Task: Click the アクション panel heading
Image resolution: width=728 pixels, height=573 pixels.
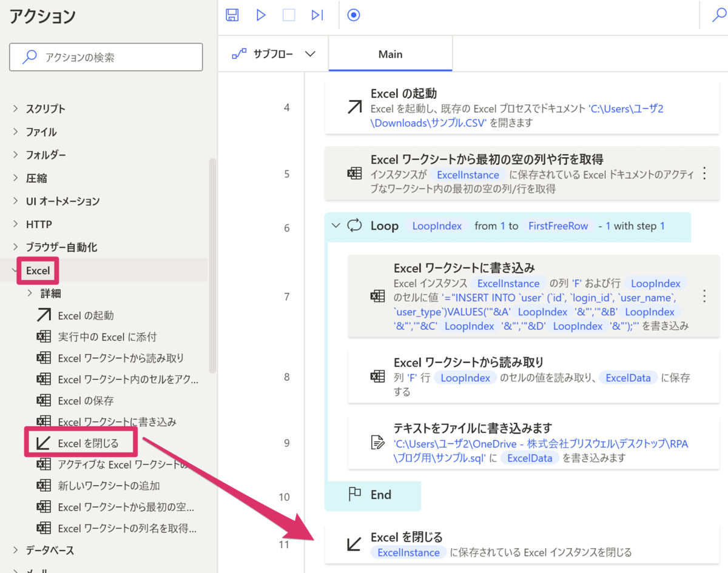Action: tap(42, 16)
